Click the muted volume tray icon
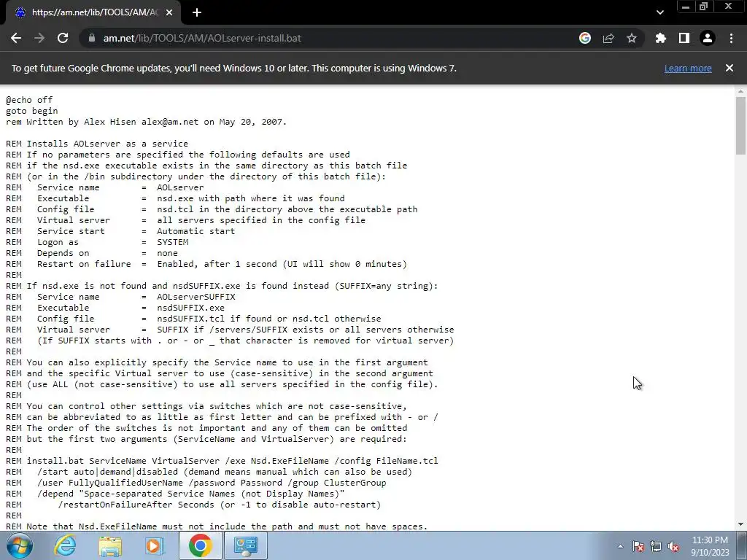 [673, 546]
